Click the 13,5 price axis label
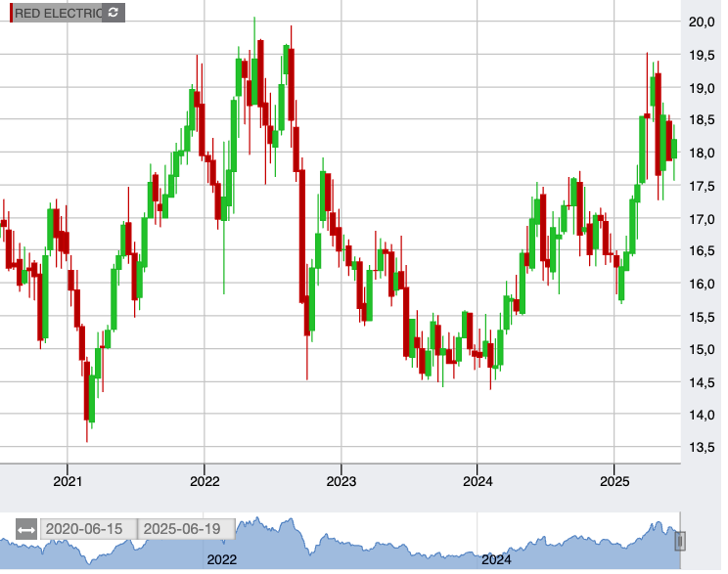728x574 pixels. tap(702, 447)
